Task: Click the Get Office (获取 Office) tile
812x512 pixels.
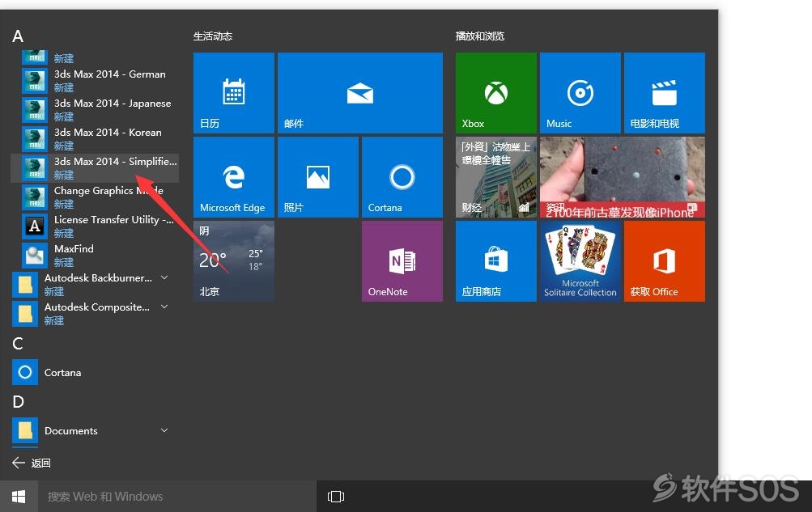Action: coord(665,261)
